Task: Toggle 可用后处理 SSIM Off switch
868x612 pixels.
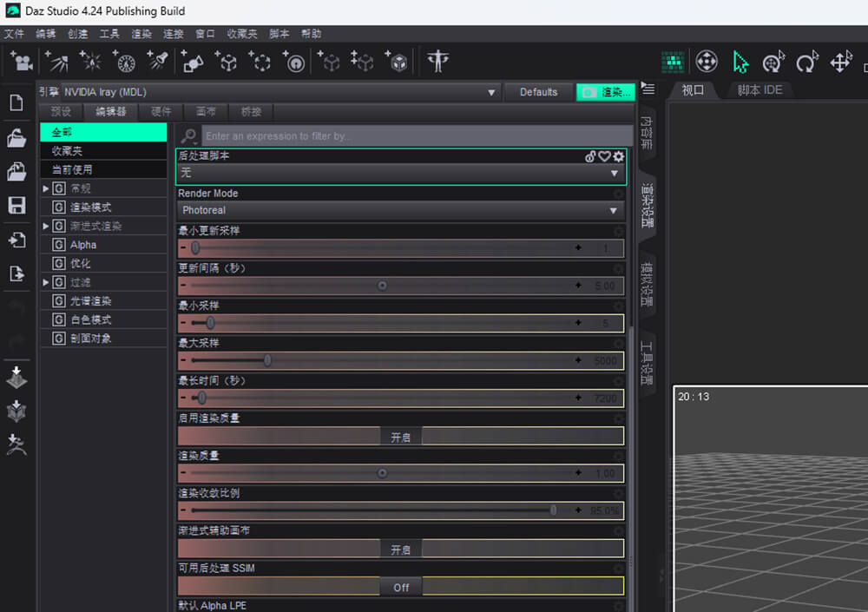Action: [401, 587]
